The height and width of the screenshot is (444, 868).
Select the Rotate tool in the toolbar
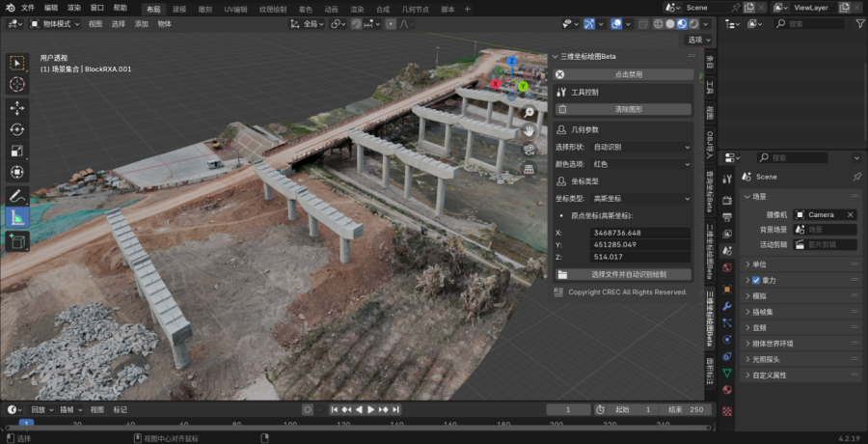click(x=17, y=129)
